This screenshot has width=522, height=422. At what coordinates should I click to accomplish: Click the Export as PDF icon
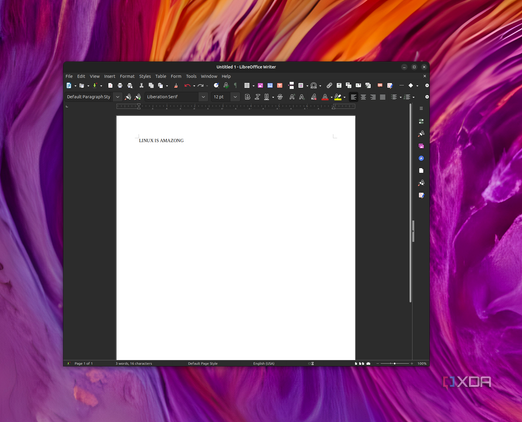tap(110, 86)
